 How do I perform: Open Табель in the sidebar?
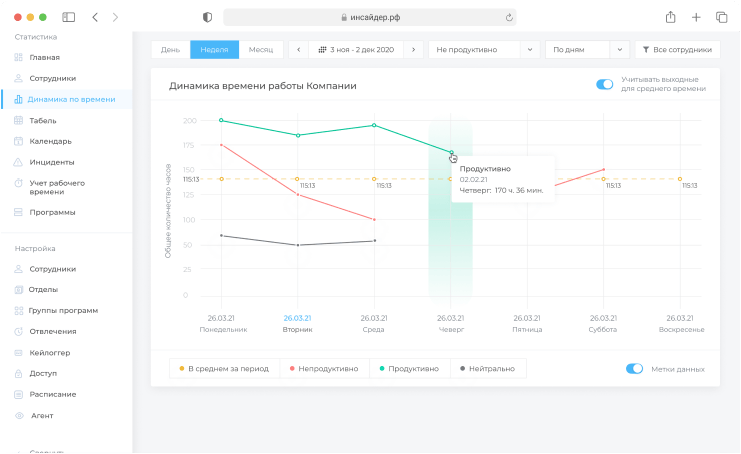(x=42, y=120)
